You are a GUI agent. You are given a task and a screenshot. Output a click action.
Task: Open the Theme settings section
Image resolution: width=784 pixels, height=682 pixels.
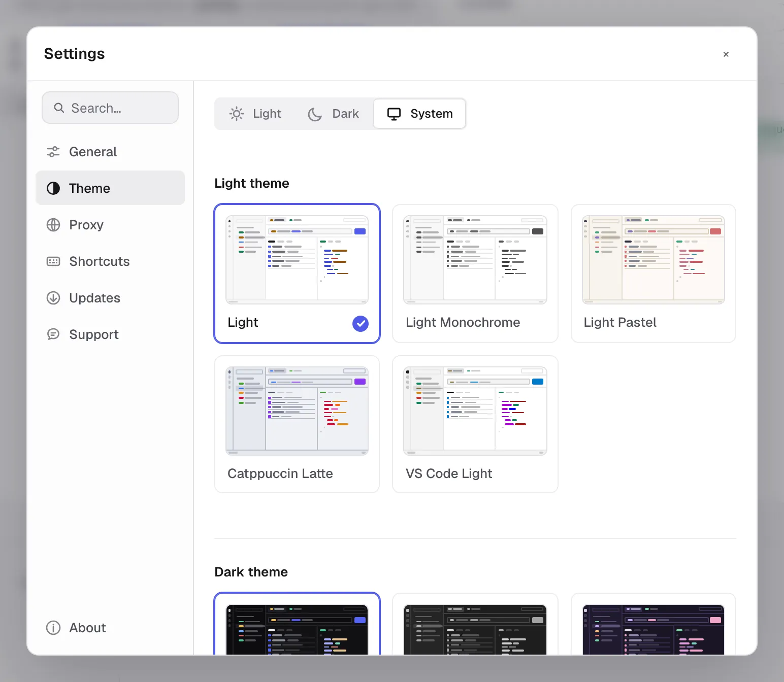click(x=110, y=188)
